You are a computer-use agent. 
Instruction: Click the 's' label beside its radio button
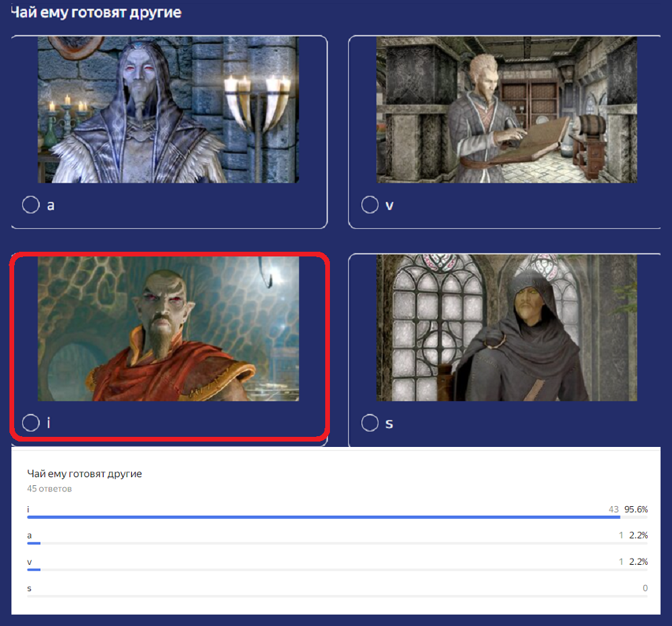389,424
